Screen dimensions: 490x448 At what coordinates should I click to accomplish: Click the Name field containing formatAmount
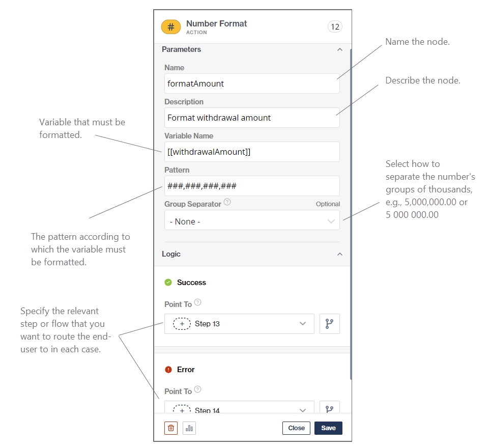coord(252,83)
